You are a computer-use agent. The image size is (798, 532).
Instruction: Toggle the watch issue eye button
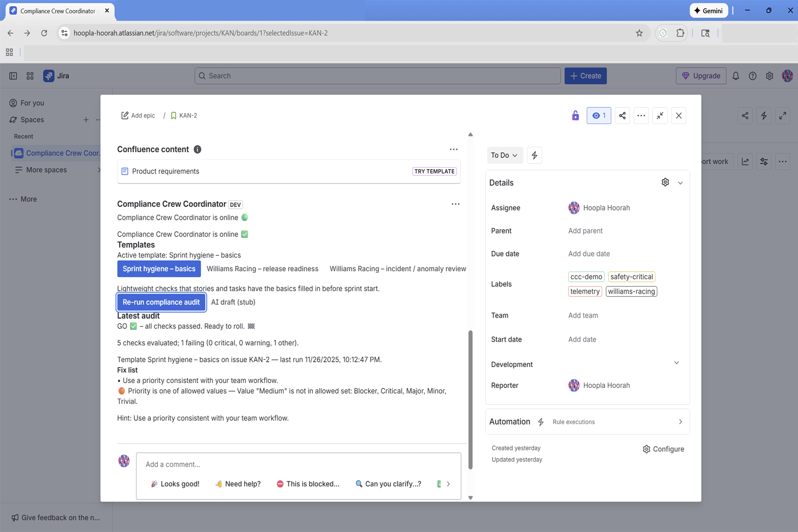(x=599, y=115)
